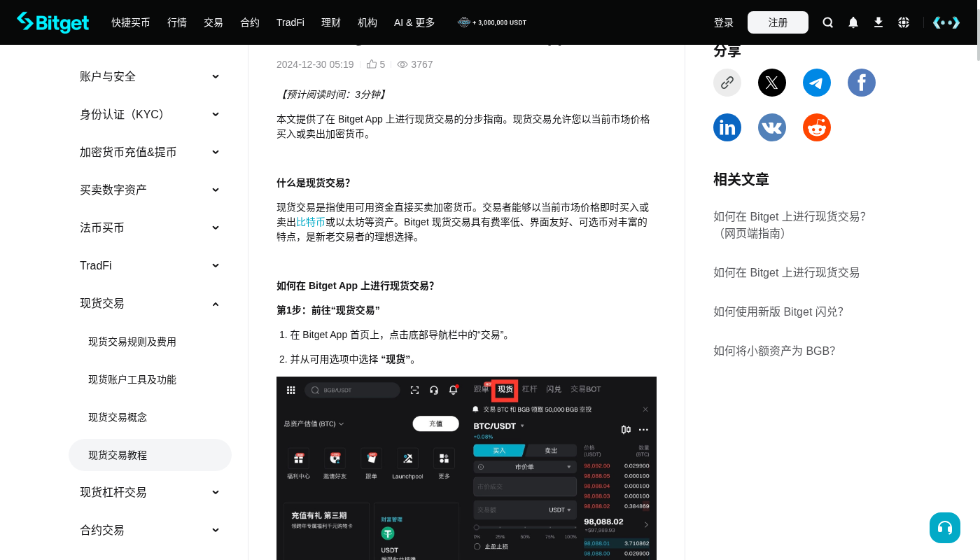This screenshot has width=980, height=560.
Task: Open related article 如何在 Bitget 上进行现货交易?（网页端指南）
Action: (790, 225)
